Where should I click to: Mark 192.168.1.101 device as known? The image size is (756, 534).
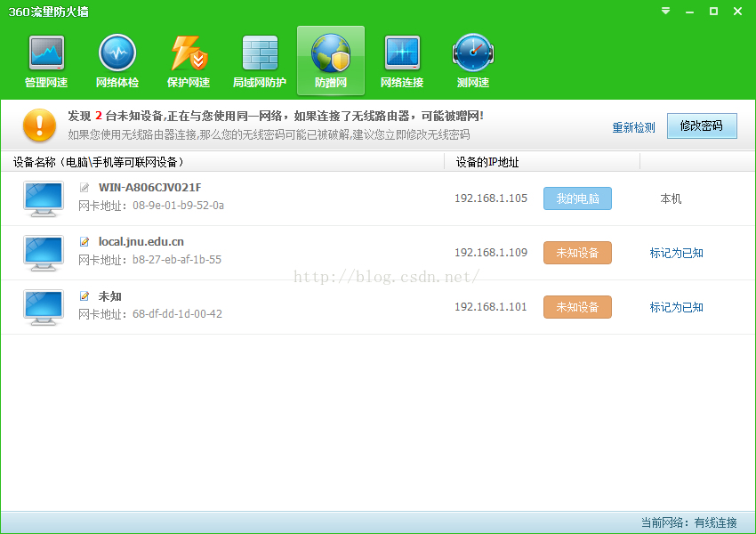click(x=677, y=307)
